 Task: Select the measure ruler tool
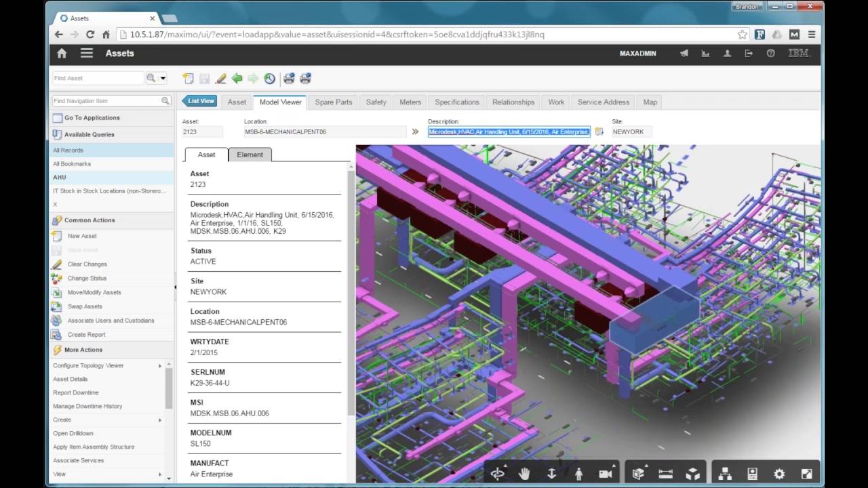pos(665,474)
